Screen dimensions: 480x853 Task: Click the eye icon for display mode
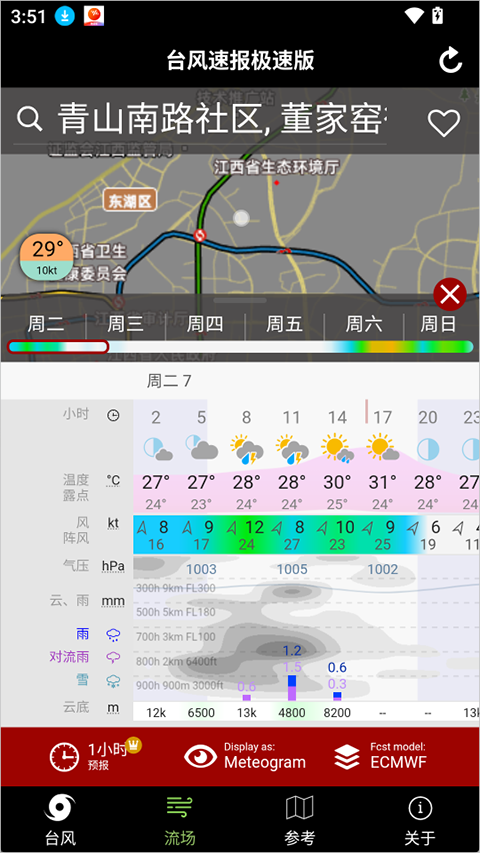[x=200, y=756]
